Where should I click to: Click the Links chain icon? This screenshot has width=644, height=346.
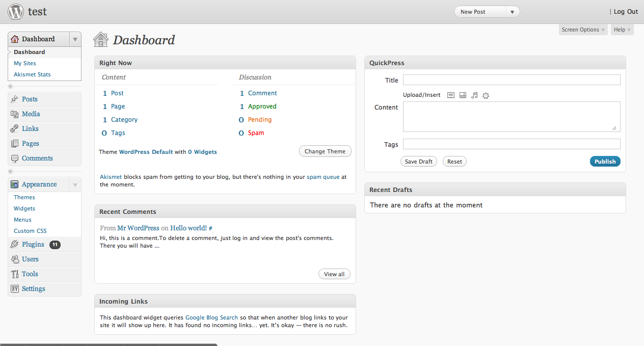[15, 129]
